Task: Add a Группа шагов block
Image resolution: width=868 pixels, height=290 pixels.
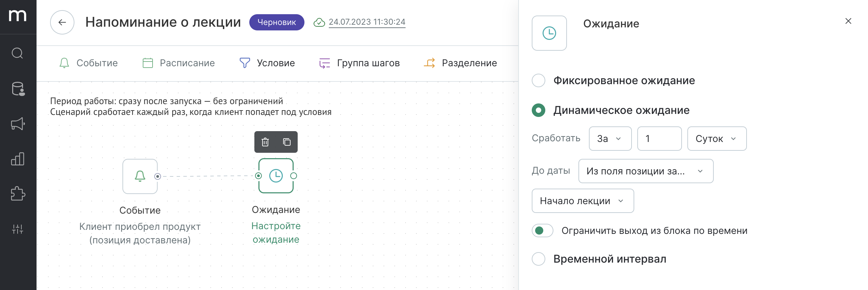Action: 360,63
